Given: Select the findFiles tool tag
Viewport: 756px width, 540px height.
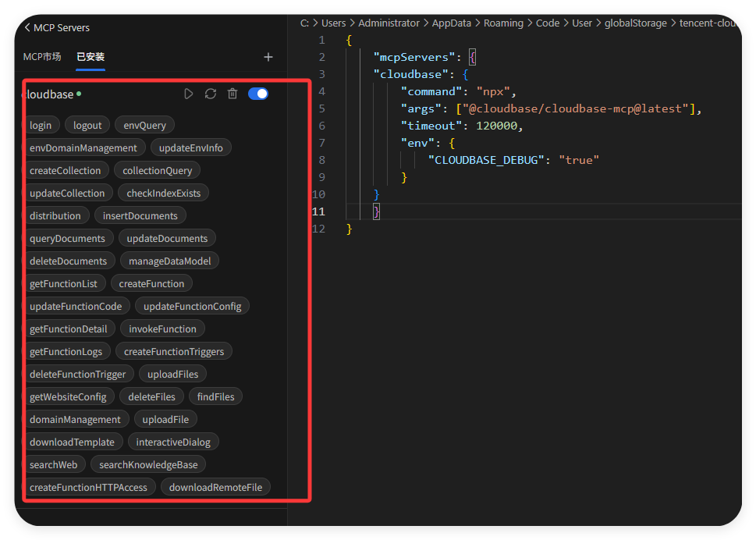Looking at the screenshot, I should (216, 397).
